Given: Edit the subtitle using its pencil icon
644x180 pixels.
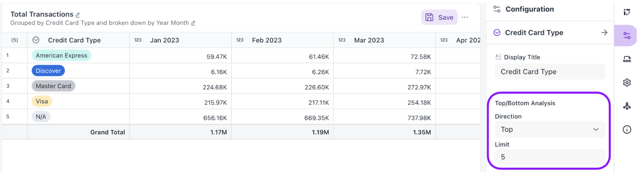Looking at the screenshot, I should point(193,23).
